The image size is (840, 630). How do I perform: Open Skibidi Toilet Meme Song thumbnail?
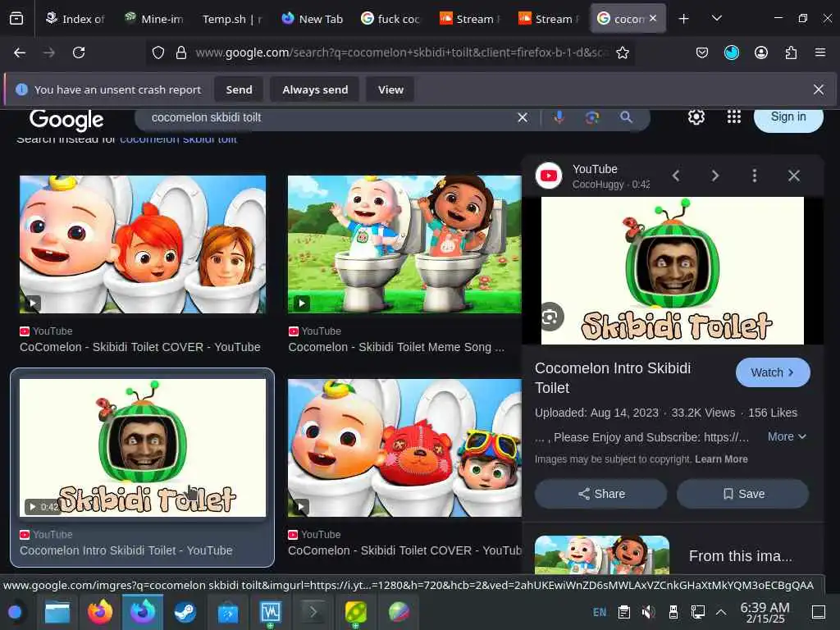(x=404, y=244)
